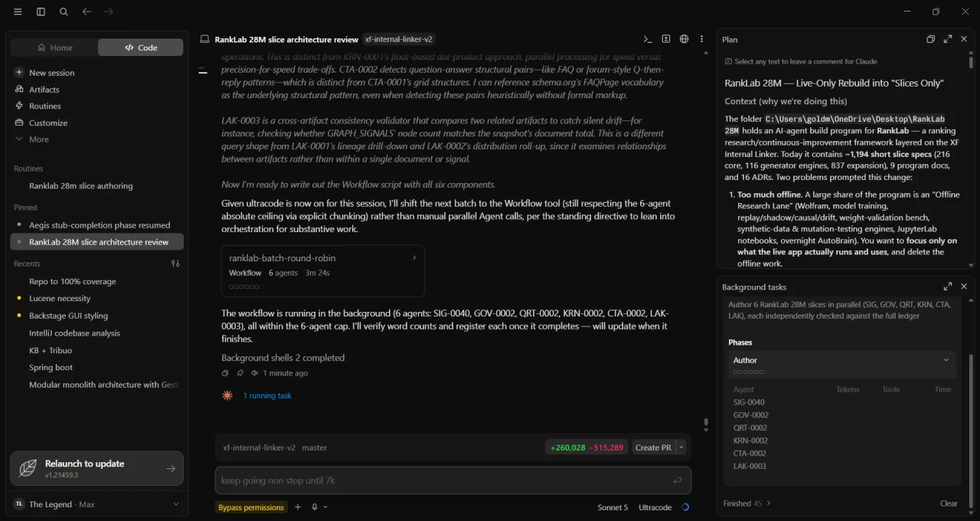This screenshot has width=980, height=521.
Task: Toggle the Ultracode mode
Action: click(x=655, y=507)
